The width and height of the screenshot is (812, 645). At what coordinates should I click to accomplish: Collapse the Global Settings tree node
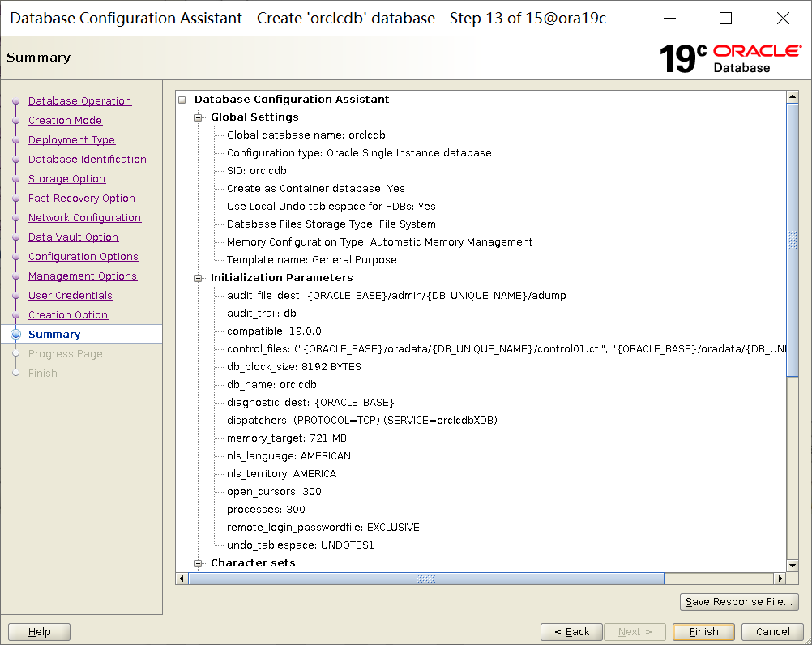[199, 117]
